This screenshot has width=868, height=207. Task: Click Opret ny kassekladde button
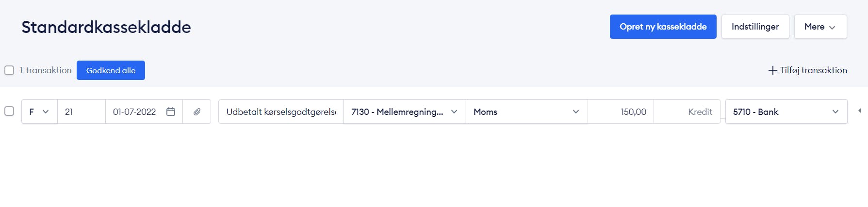pyautogui.click(x=663, y=27)
